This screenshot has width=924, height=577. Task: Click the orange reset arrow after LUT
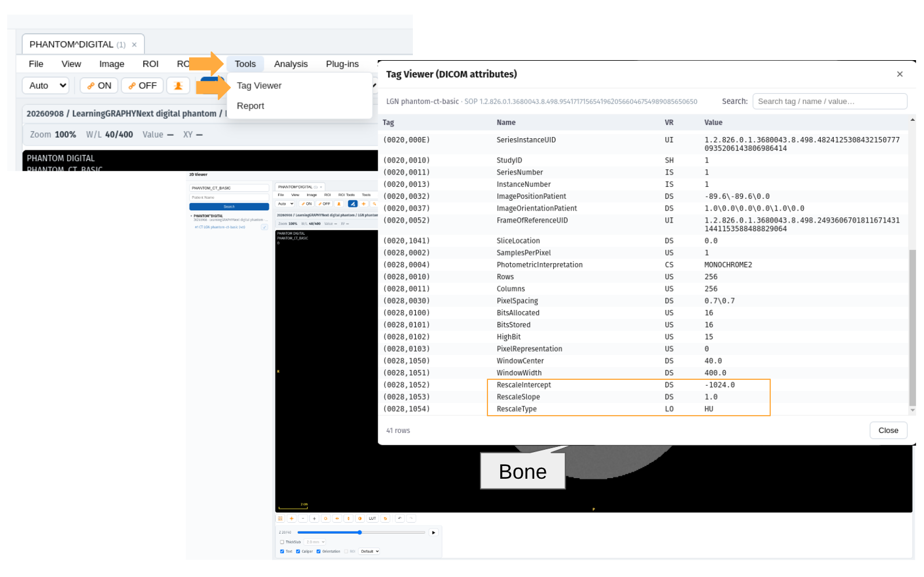[x=385, y=519]
